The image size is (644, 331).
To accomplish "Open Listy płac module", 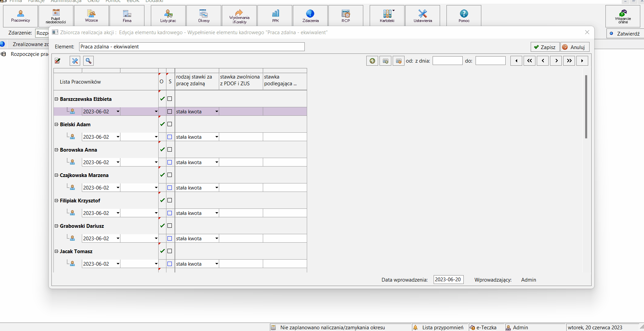I will coord(168,16).
